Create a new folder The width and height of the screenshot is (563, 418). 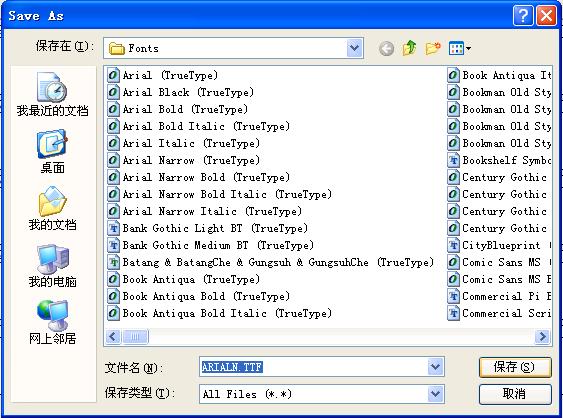click(x=433, y=48)
